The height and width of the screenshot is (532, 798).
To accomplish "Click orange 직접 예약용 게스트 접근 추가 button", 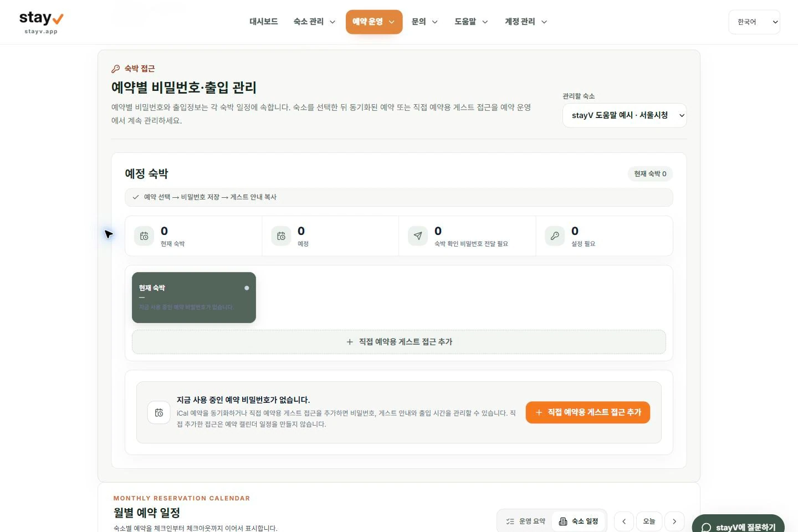I will [x=588, y=412].
